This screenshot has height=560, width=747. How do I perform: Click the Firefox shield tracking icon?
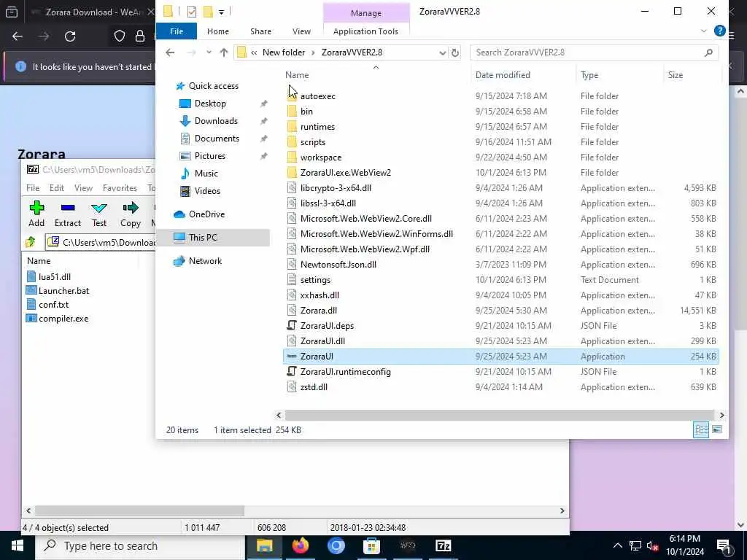pyautogui.click(x=120, y=36)
